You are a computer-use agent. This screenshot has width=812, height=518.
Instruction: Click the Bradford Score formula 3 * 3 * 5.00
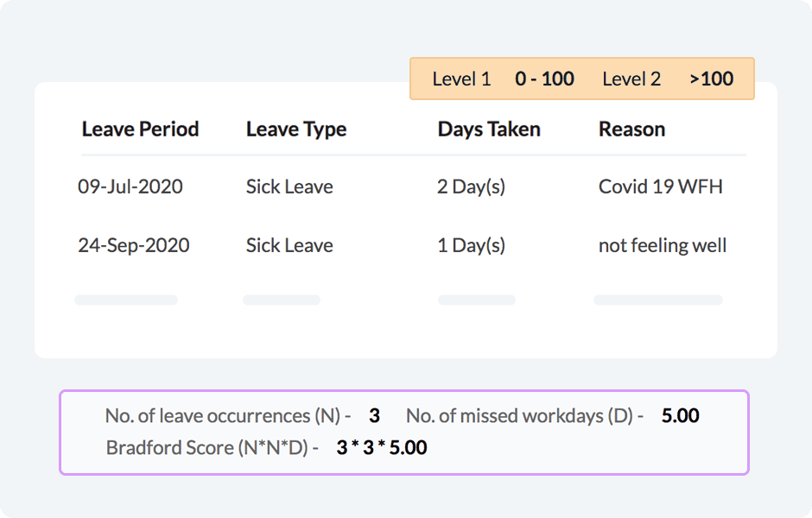point(382,448)
